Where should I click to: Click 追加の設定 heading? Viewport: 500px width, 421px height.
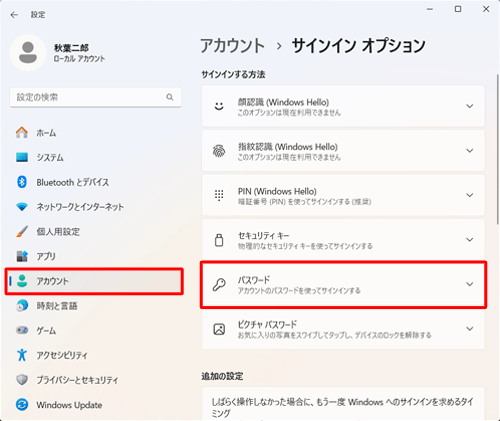click(x=222, y=376)
